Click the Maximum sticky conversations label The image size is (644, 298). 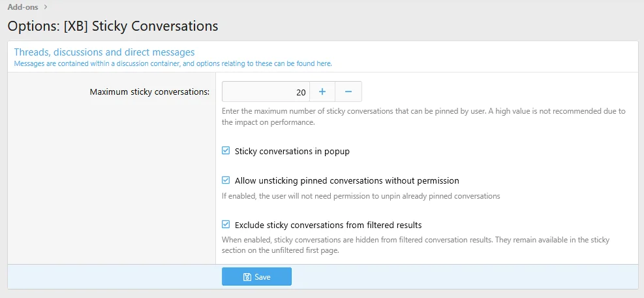click(149, 91)
